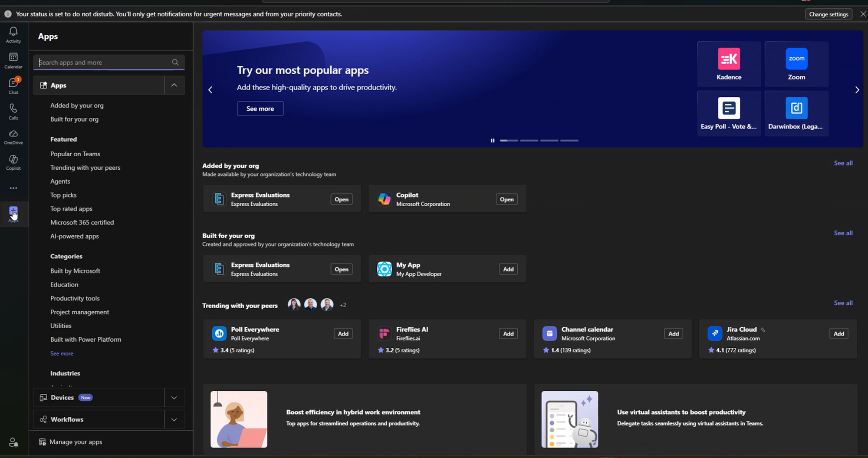Open the OneDrive cloud icon
The width and height of the screenshot is (868, 458).
(13, 137)
